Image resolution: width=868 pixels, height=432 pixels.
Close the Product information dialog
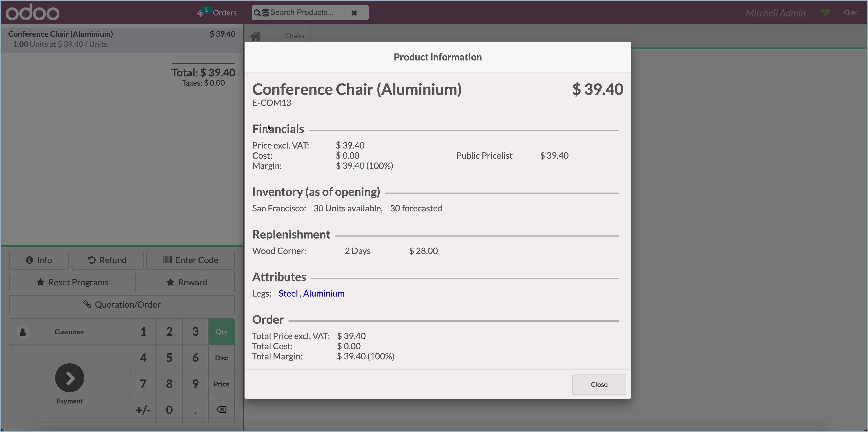click(599, 384)
